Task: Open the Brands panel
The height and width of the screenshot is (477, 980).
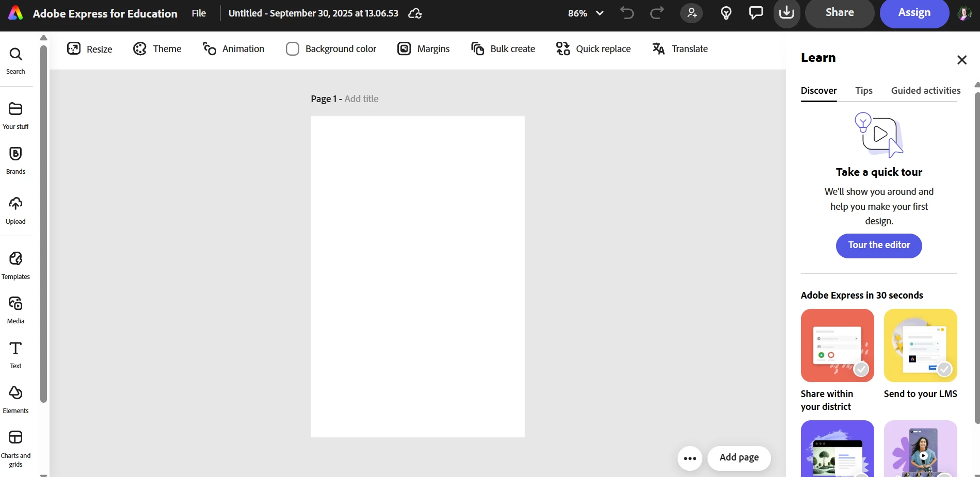Action: pos(15,160)
